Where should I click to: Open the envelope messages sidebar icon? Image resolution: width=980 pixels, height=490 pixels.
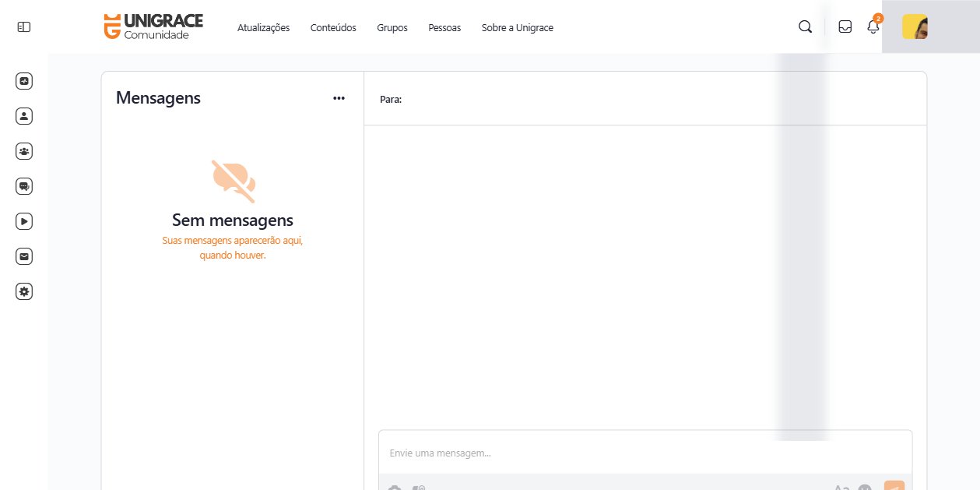(24, 256)
